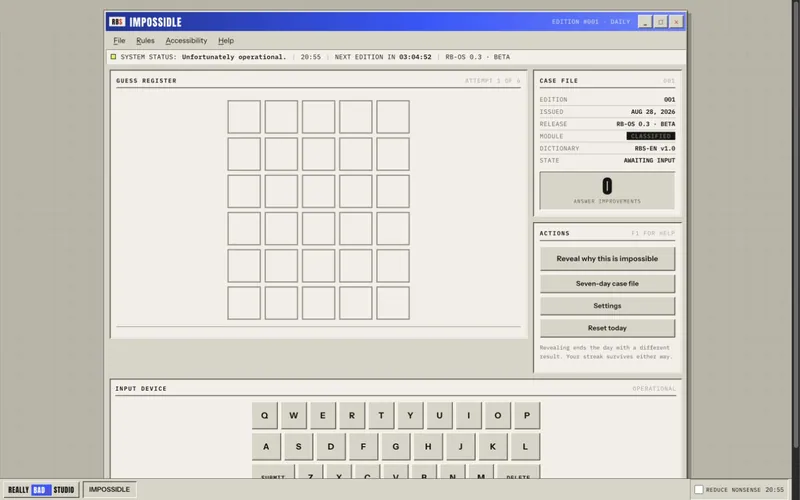Click the Delete key on keyboard
This screenshot has width=800, height=500.
(518, 472)
